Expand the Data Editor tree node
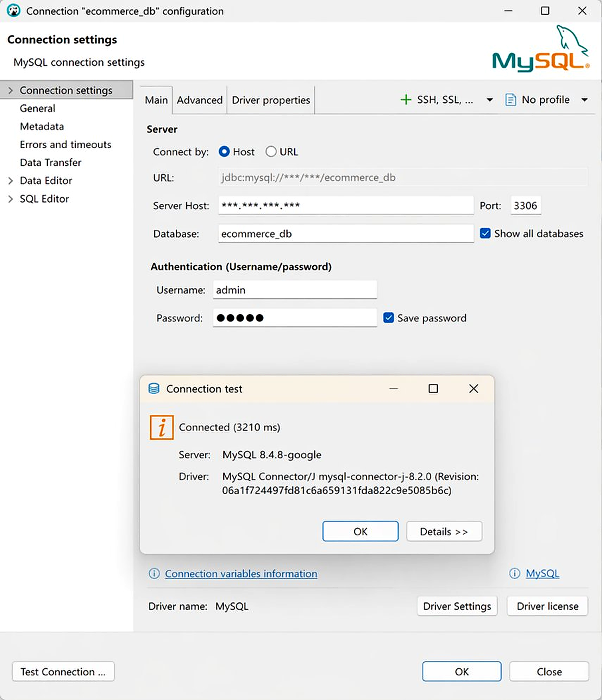The width and height of the screenshot is (602, 700). tap(11, 181)
